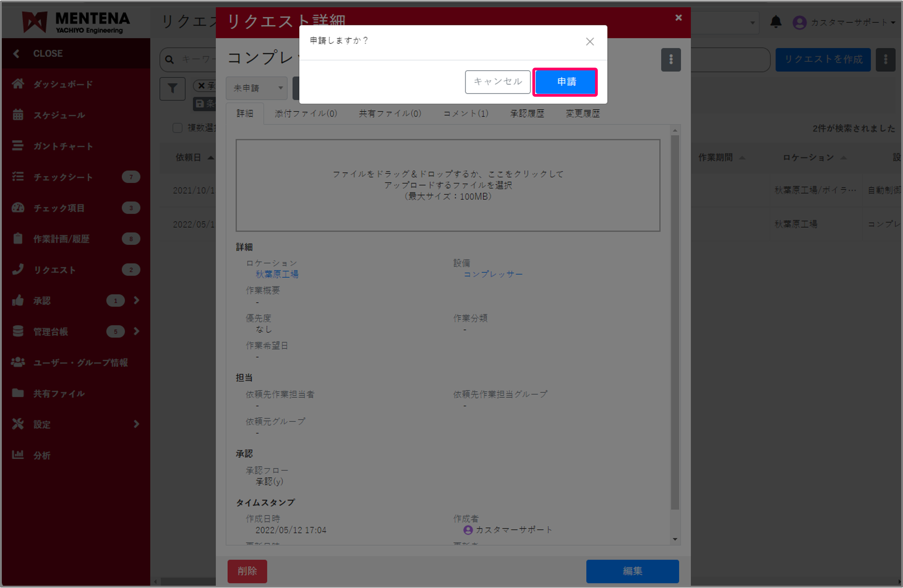The height and width of the screenshot is (588, 903).
Task: Select the thumbs-up 承認 icon
Action: [x=18, y=300]
